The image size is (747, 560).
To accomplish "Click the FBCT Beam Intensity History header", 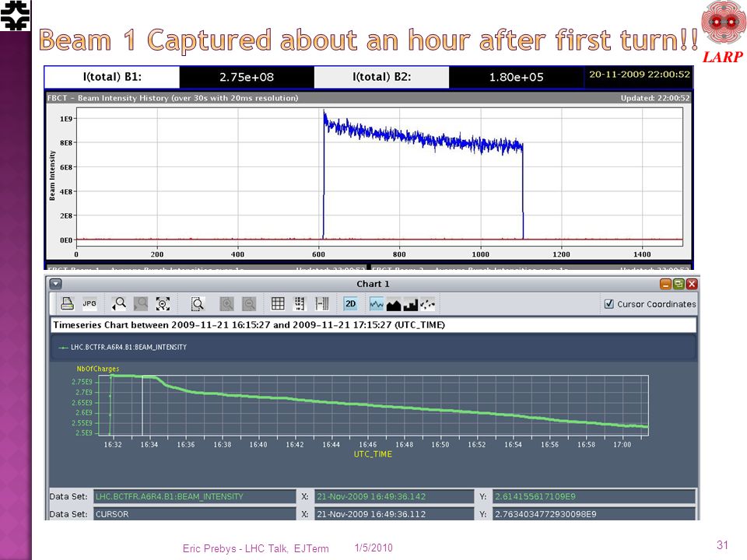I will [x=173, y=98].
